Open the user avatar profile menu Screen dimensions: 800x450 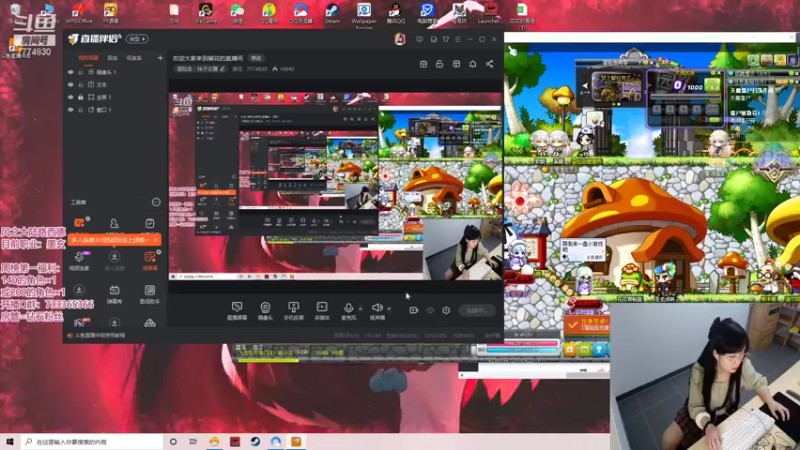(399, 39)
